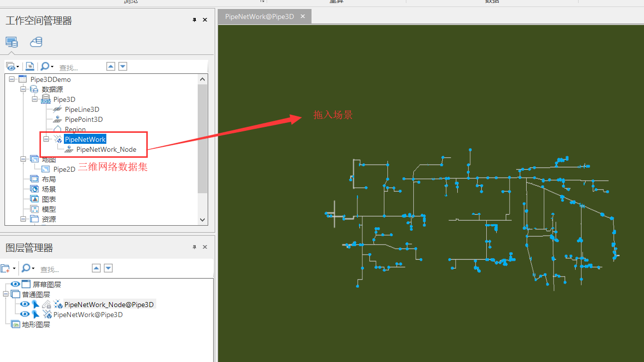
Task: Hide the PipeNetWork_Node@Pipe3D layer
Action: coord(25,304)
